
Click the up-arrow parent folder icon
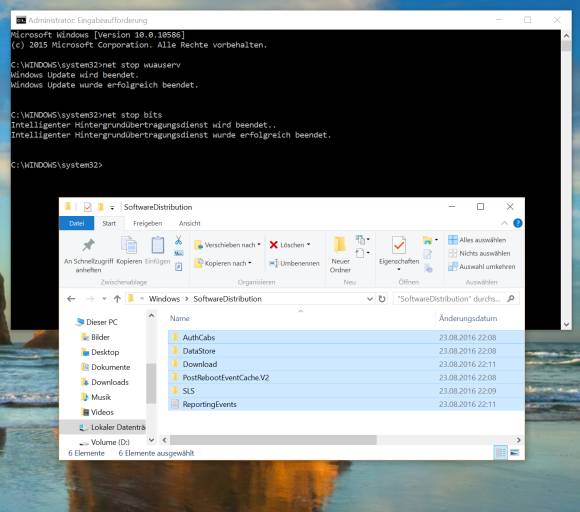[117, 299]
